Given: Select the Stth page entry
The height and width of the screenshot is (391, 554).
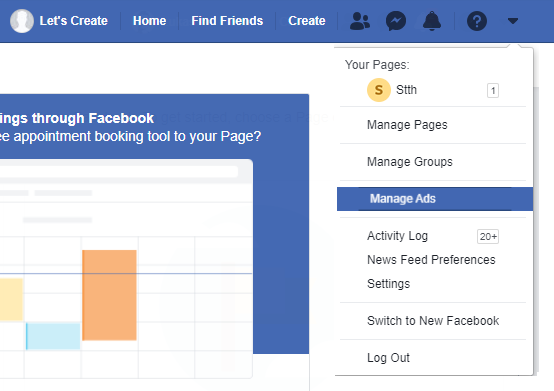Looking at the screenshot, I should coord(433,90).
